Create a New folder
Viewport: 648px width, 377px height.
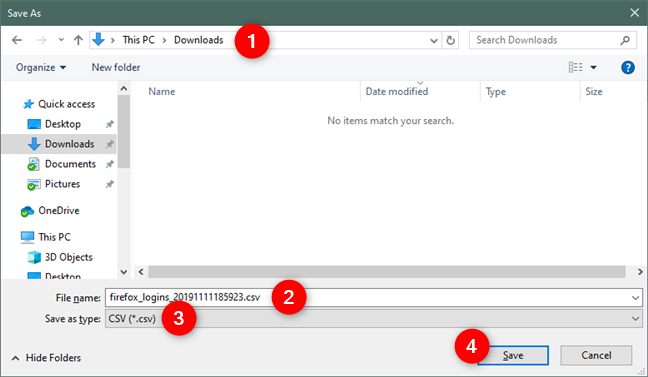point(116,67)
